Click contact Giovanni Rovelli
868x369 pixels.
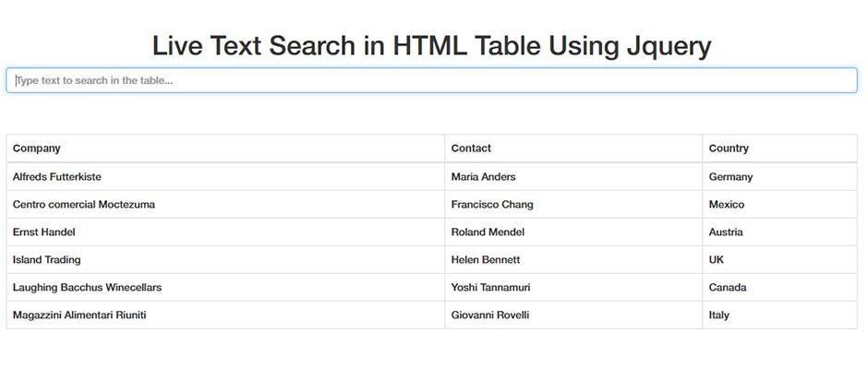pyautogui.click(x=490, y=315)
